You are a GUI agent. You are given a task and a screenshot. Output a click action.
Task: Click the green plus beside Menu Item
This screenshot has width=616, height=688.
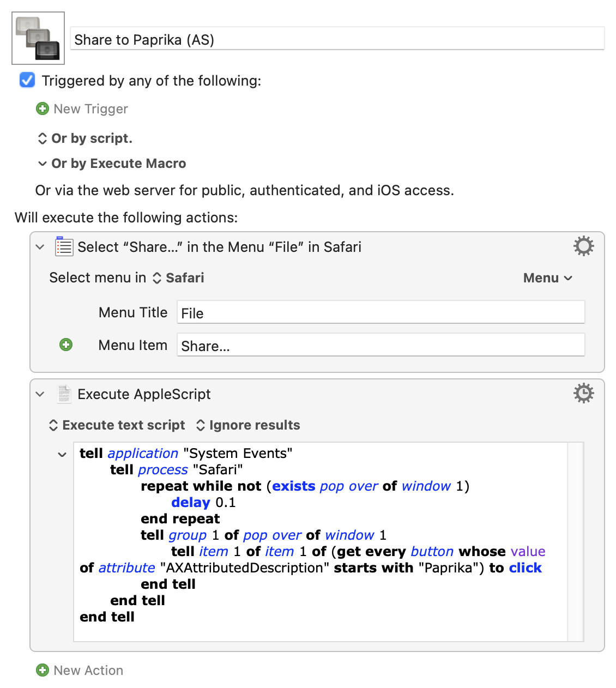click(66, 345)
